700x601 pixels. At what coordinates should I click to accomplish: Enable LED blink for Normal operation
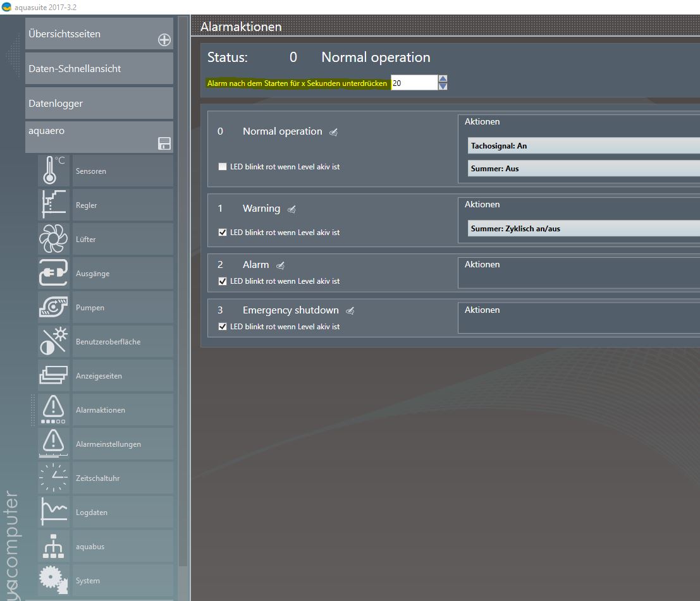223,167
